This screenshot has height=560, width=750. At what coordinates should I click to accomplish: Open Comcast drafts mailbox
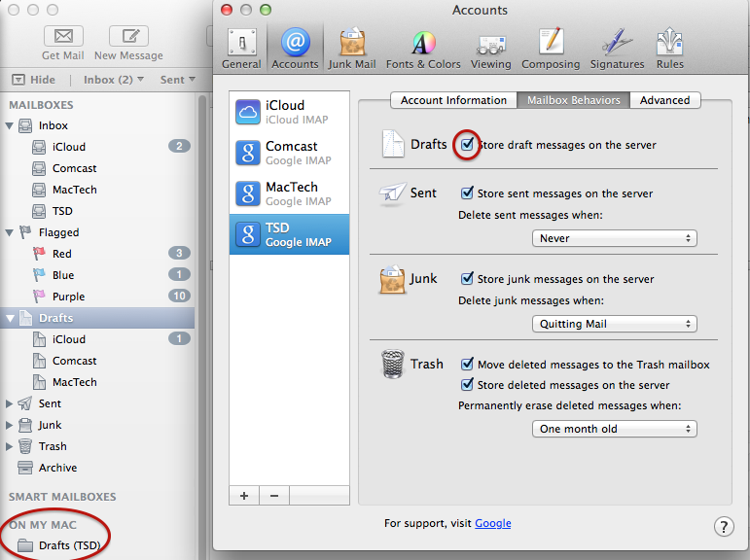pyautogui.click(x=97, y=361)
